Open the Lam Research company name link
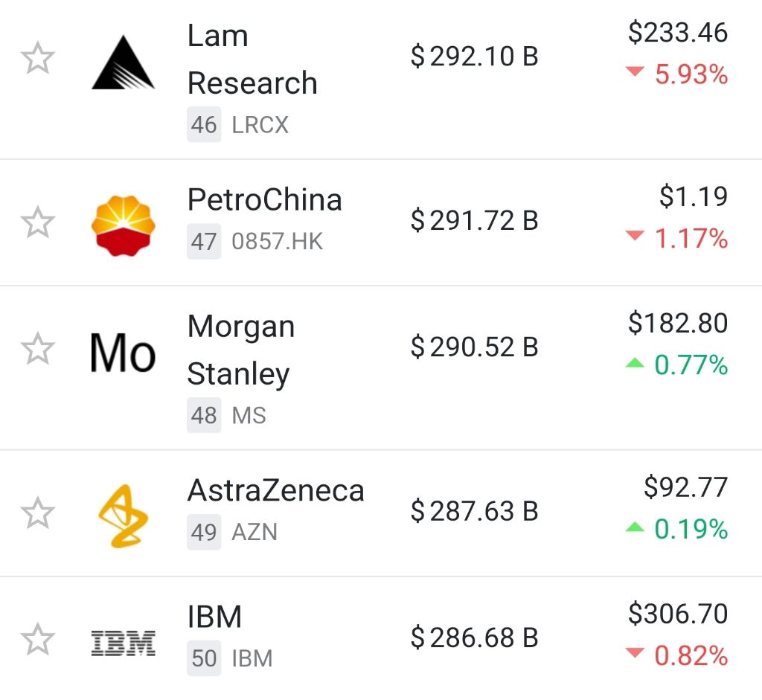The height and width of the screenshot is (700, 762). 252,60
